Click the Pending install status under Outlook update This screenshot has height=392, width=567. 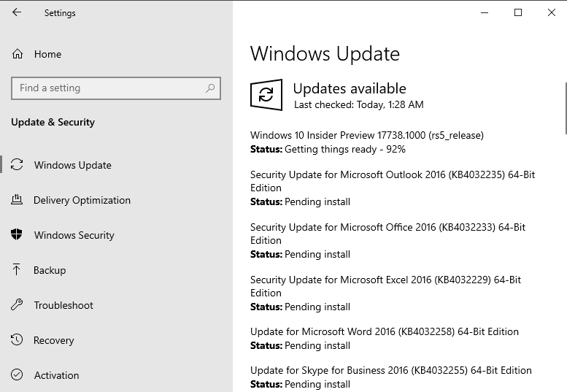point(317,201)
